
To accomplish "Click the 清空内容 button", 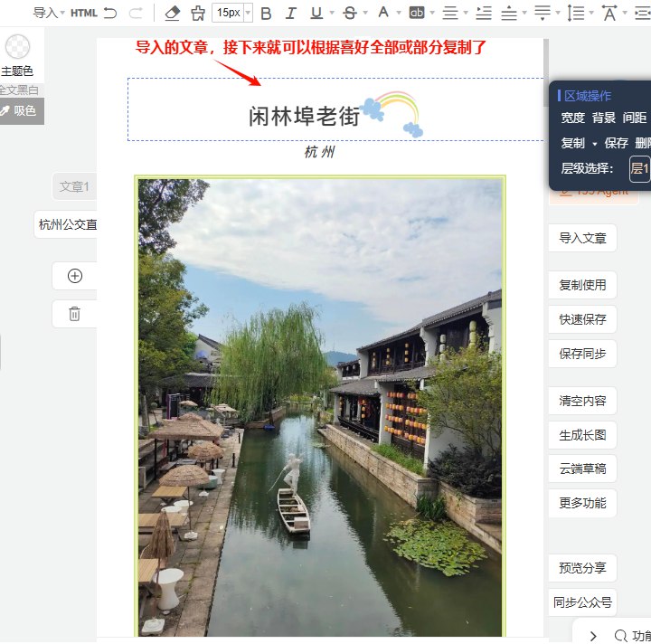I will pyautogui.click(x=582, y=401).
